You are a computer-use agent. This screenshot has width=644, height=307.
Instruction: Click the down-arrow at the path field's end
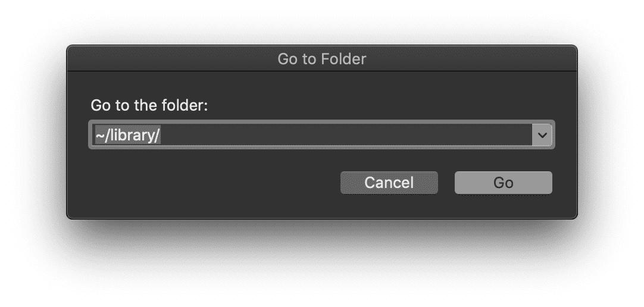point(542,136)
